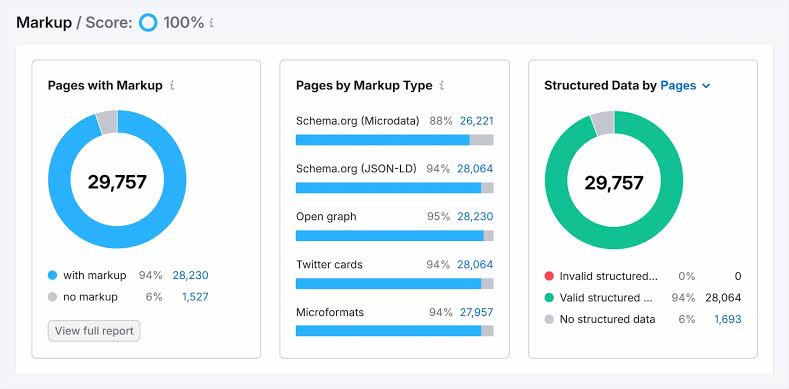This screenshot has height=389, width=789.
Task: Click the green Valid structured legend dot
Action: pyautogui.click(x=549, y=297)
